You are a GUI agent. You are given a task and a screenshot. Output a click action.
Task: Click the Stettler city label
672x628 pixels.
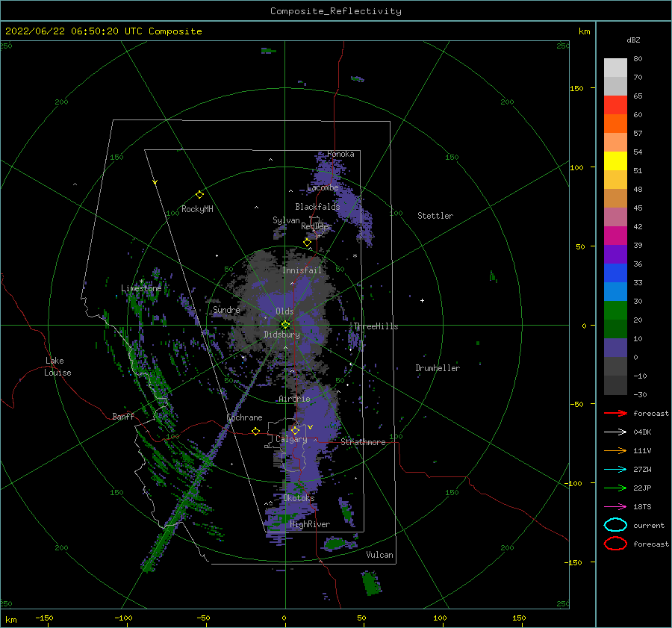pyautogui.click(x=435, y=216)
